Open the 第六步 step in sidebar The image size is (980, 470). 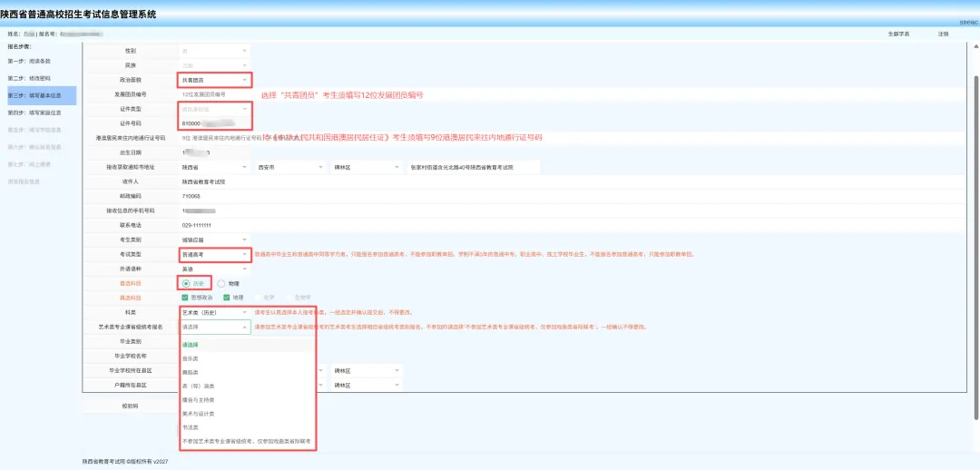tap(34, 147)
